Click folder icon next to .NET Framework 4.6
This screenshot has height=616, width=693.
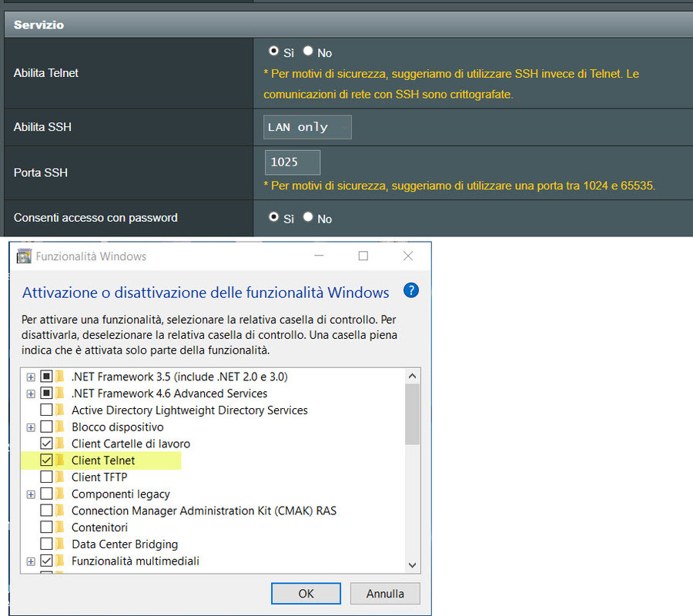(x=60, y=393)
